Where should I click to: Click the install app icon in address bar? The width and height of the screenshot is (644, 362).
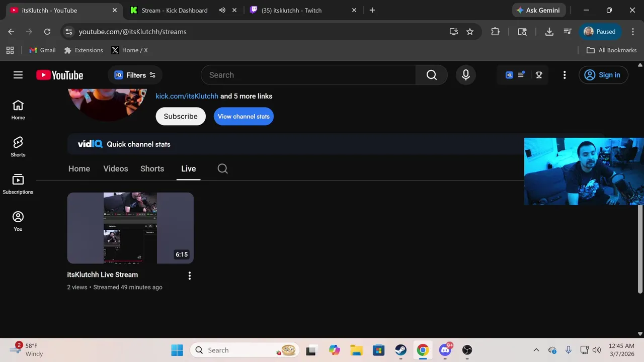click(x=454, y=32)
